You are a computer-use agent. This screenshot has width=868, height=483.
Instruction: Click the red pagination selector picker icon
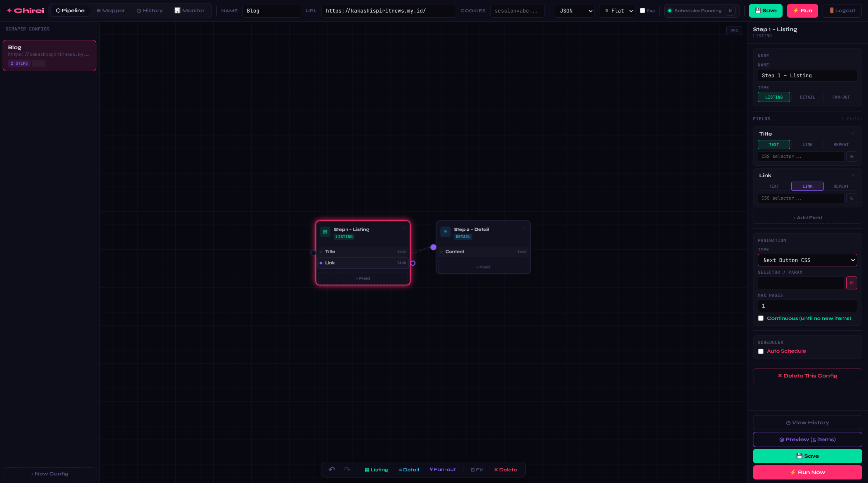point(851,283)
